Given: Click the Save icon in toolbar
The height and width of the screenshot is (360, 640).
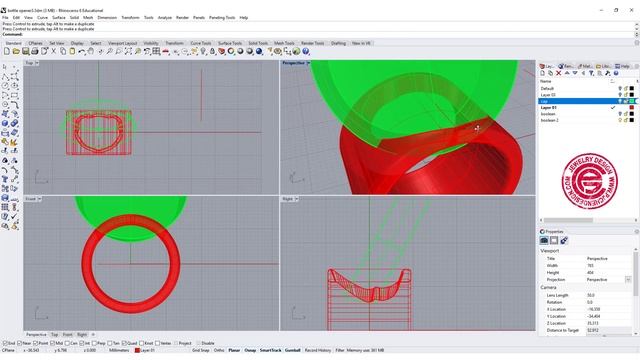Looking at the screenshot, I should [x=25, y=51].
